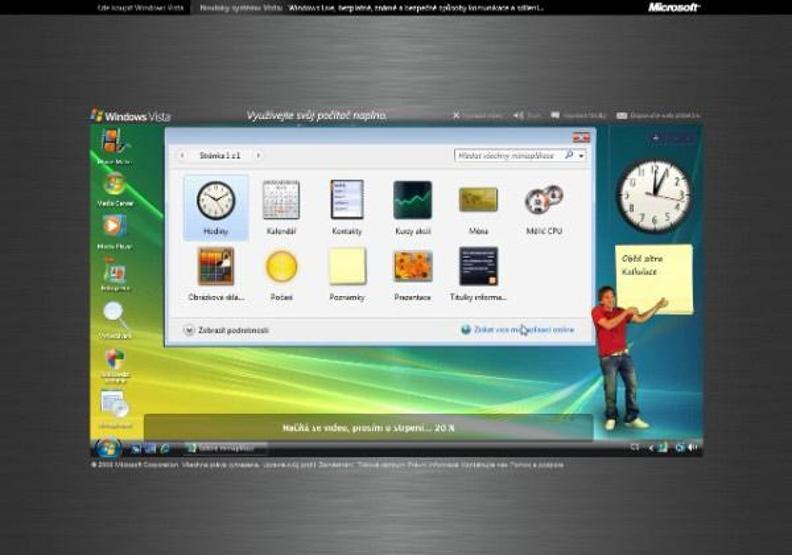Image resolution: width=792 pixels, height=555 pixels.
Task: Open Movie Maker desktop icon
Action: point(114,146)
